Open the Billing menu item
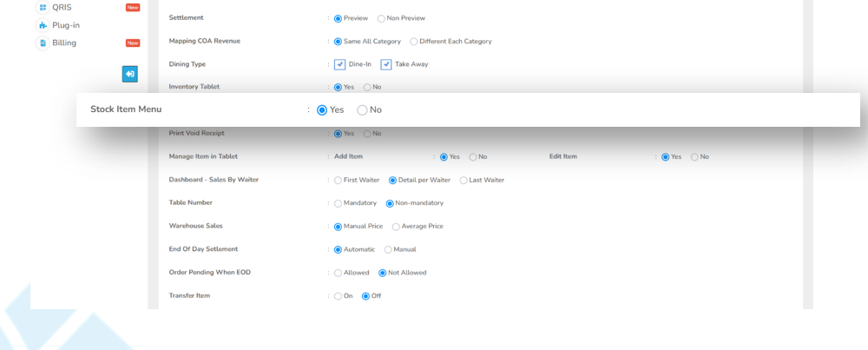This screenshot has width=868, height=350. tap(64, 43)
